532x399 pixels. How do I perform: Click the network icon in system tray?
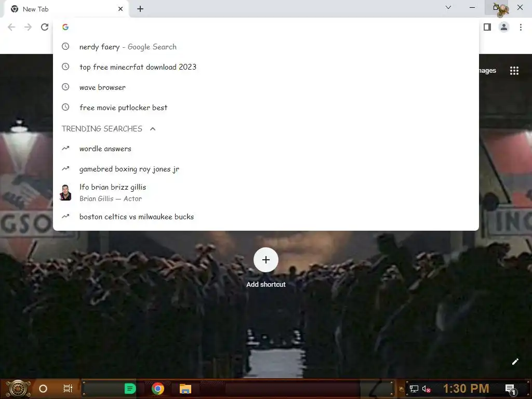[414, 389]
